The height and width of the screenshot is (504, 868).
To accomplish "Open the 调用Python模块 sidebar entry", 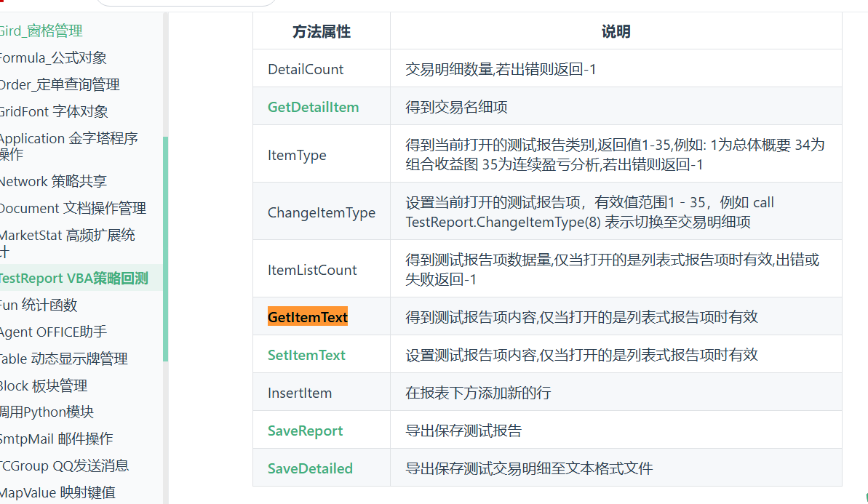I will tap(47, 412).
